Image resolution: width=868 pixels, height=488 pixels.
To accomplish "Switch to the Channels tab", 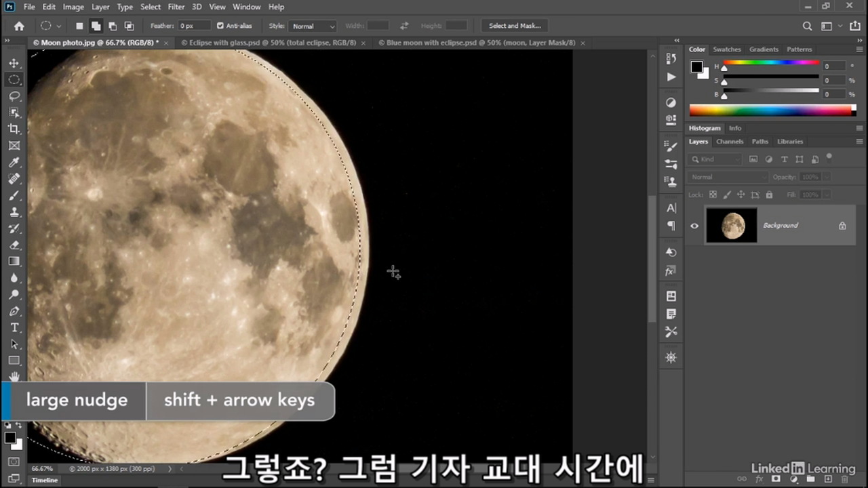I will coord(730,142).
